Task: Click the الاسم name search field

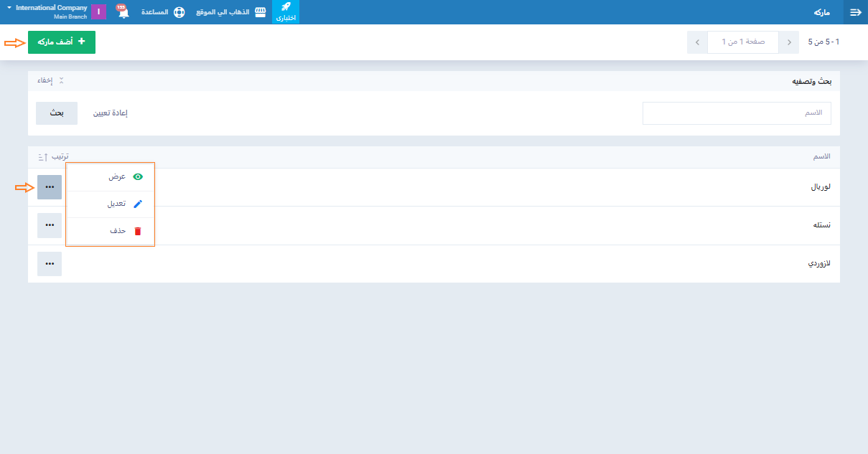Action: point(737,113)
